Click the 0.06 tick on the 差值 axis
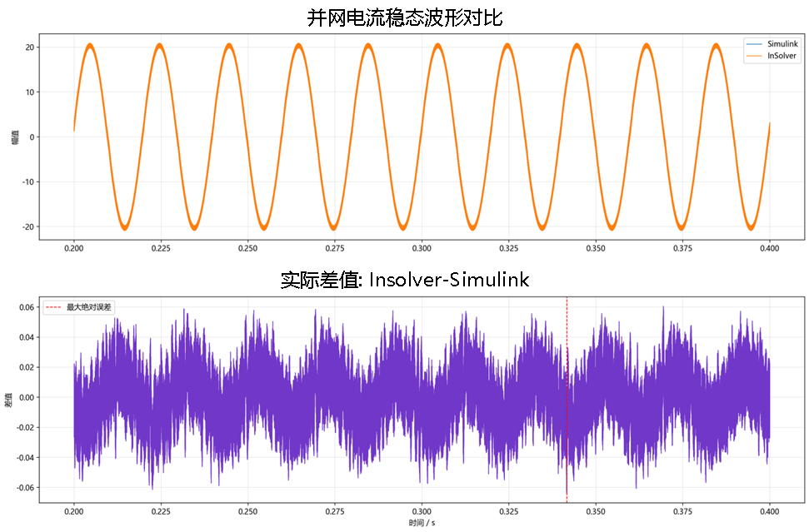Viewport: 809px width, 532px height. [27, 307]
